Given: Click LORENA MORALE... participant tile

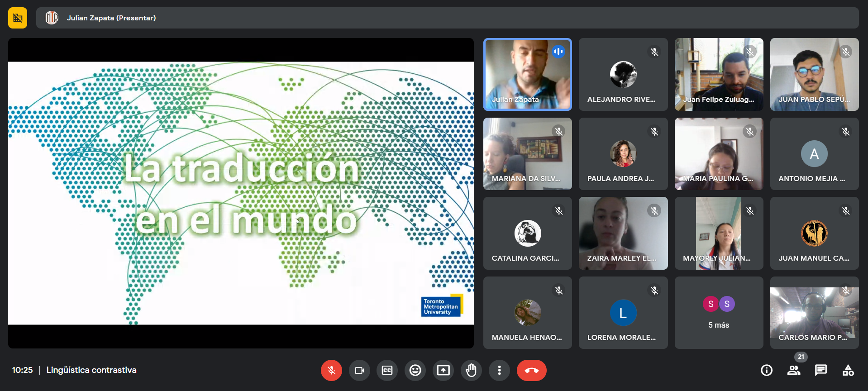Looking at the screenshot, I should (x=623, y=313).
